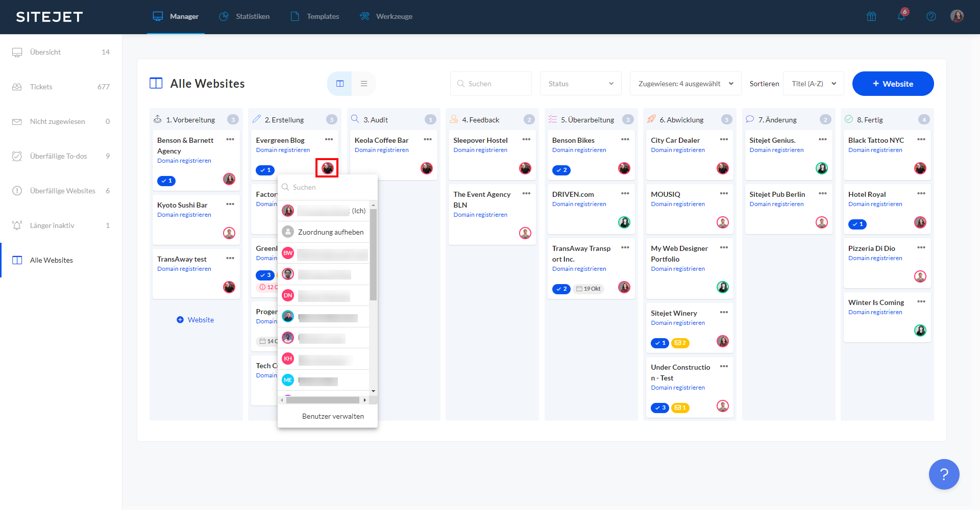The width and height of the screenshot is (980, 510).
Task: Click assignee avatar on MOUSIQ card
Action: tap(723, 222)
